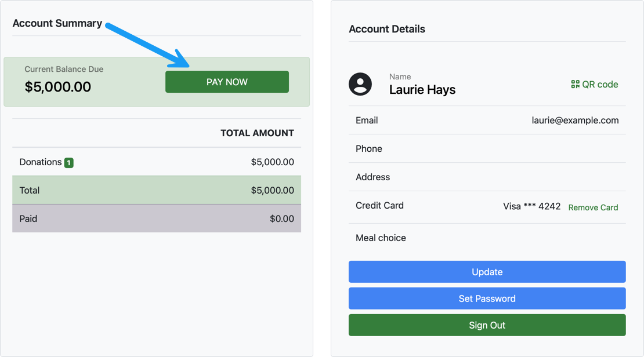Viewport: 644px width, 357px height.
Task: Click the Address field row
Action: (x=487, y=177)
